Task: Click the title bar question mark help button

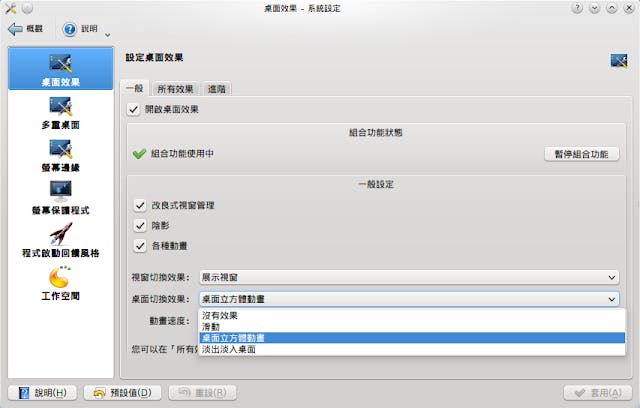Action: 577,8
